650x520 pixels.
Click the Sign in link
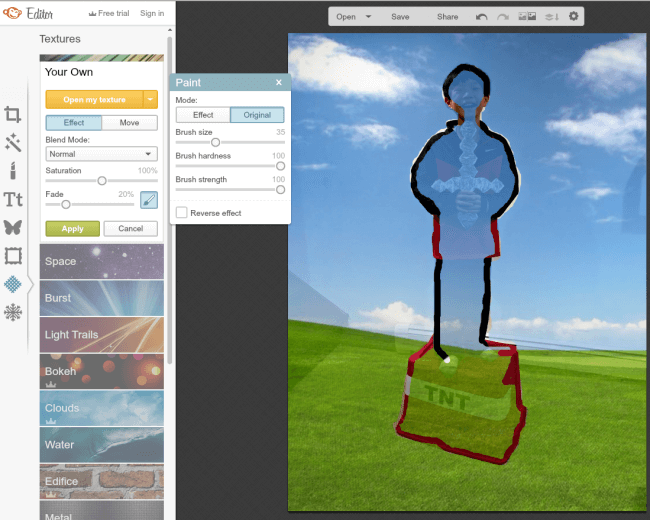click(x=152, y=13)
